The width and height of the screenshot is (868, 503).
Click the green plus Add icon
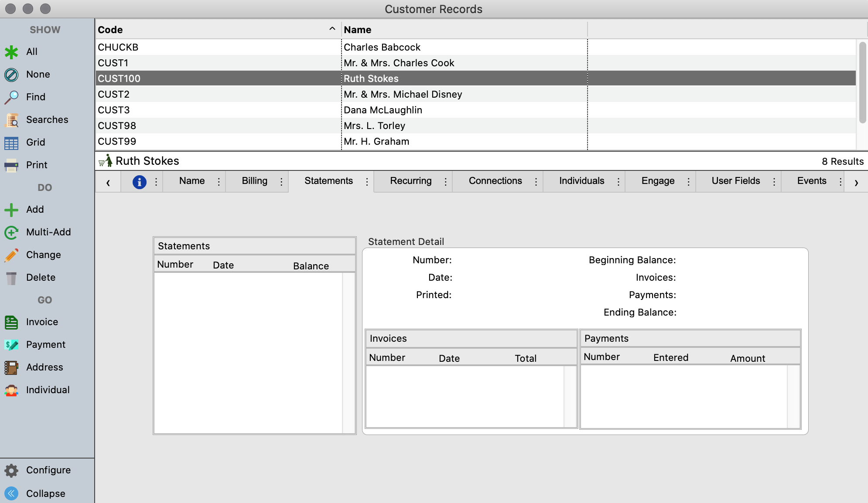click(x=11, y=210)
